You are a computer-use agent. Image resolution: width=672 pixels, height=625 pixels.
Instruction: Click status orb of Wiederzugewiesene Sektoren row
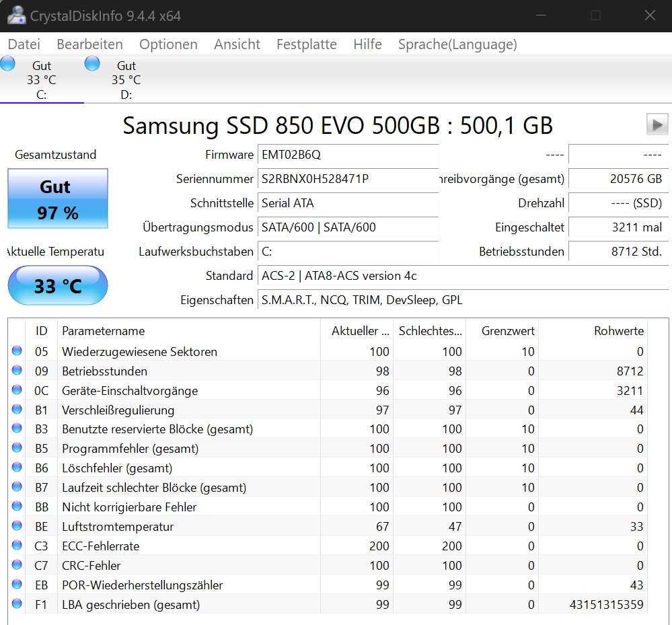(x=17, y=351)
